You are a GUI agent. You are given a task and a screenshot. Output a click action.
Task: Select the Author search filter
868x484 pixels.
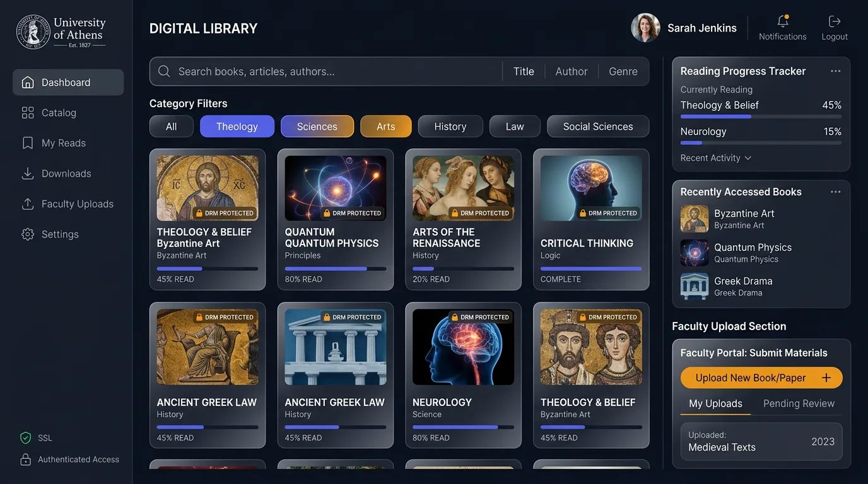pos(570,71)
